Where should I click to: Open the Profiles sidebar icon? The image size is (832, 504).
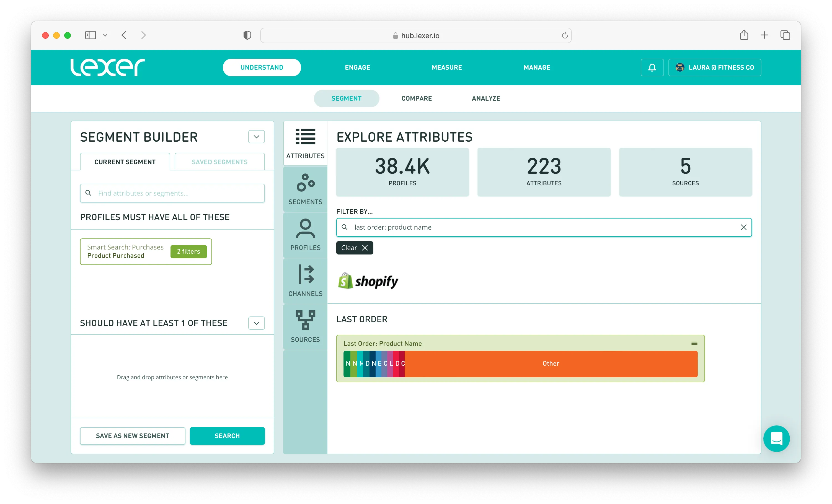point(305,235)
